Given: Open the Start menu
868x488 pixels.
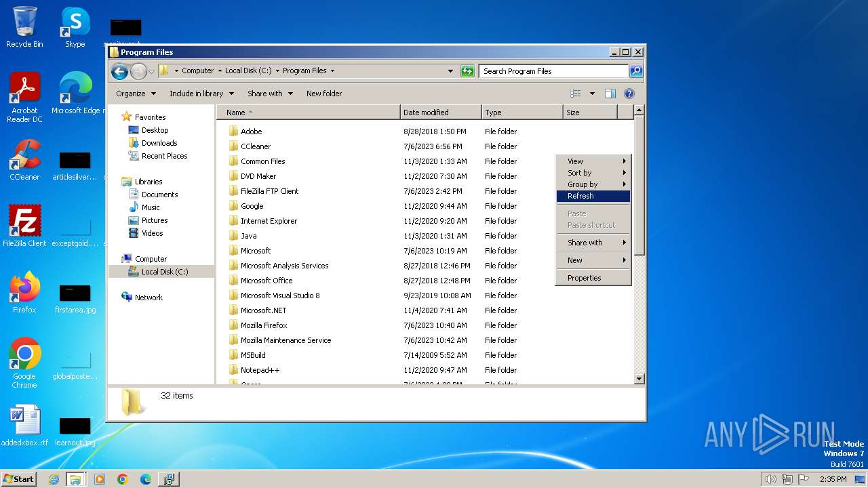Looking at the screenshot, I should (18, 479).
